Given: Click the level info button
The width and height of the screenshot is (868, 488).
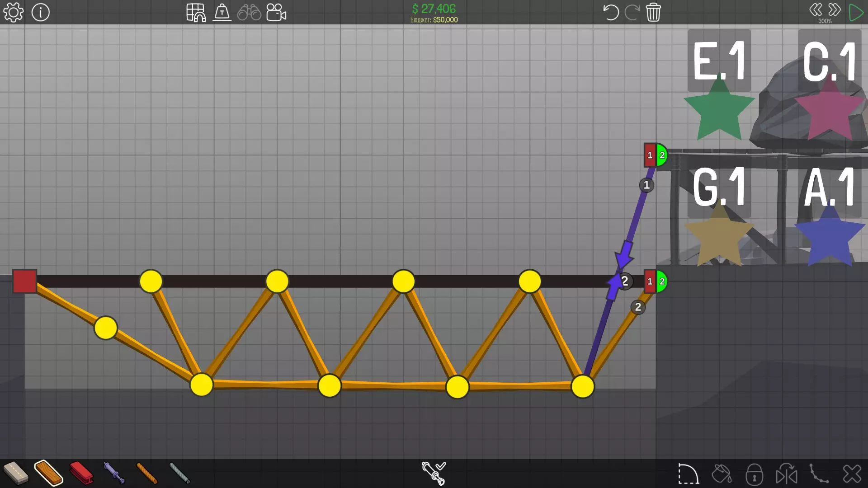Looking at the screenshot, I should pyautogui.click(x=41, y=12).
